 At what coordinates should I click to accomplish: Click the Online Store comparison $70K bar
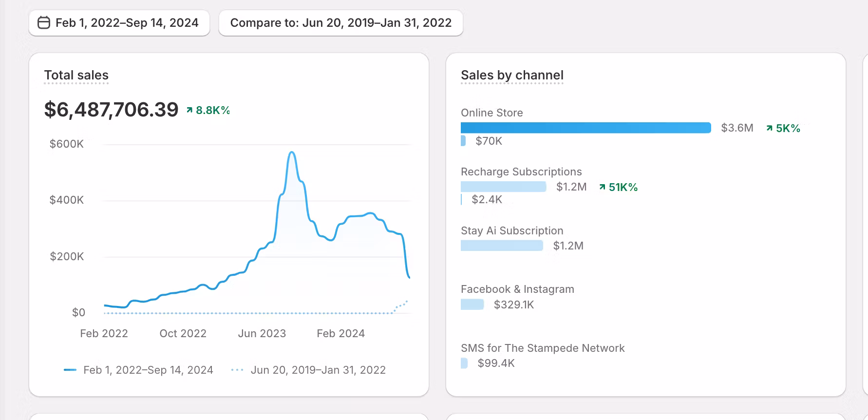[463, 141]
